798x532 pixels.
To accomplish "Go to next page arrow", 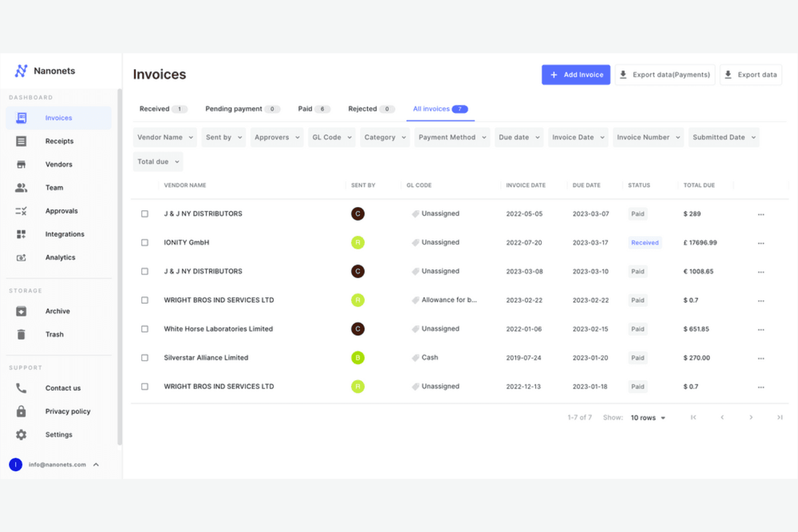I will tap(751, 417).
